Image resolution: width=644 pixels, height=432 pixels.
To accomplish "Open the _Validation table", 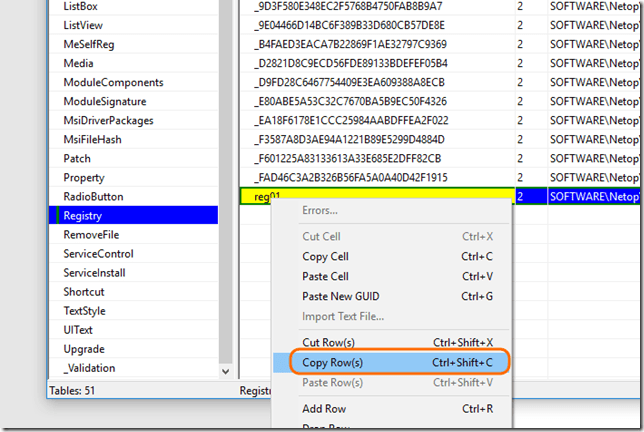I will [x=89, y=368].
